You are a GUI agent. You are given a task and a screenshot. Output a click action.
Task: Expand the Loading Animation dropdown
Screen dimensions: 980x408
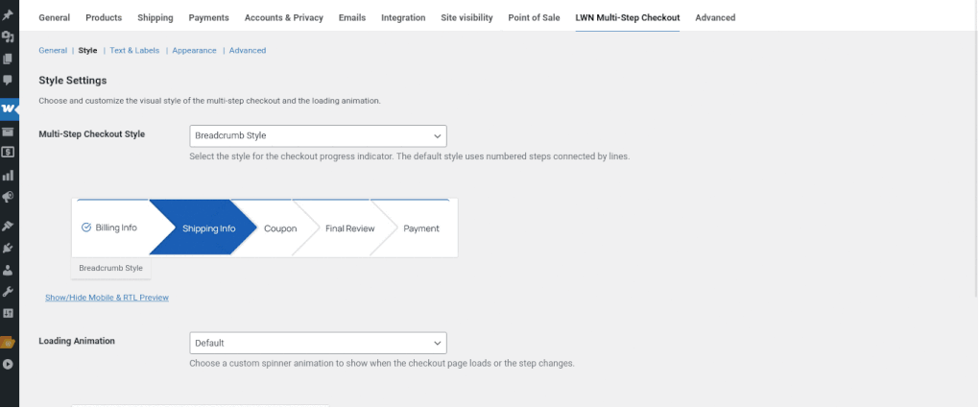point(318,343)
